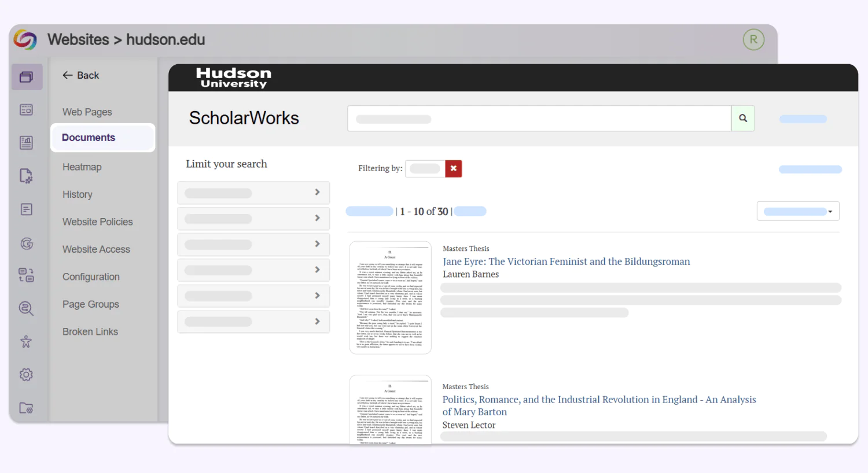868x473 pixels.
Task: Expand the sixth Limit your search facet
Action: point(253,322)
